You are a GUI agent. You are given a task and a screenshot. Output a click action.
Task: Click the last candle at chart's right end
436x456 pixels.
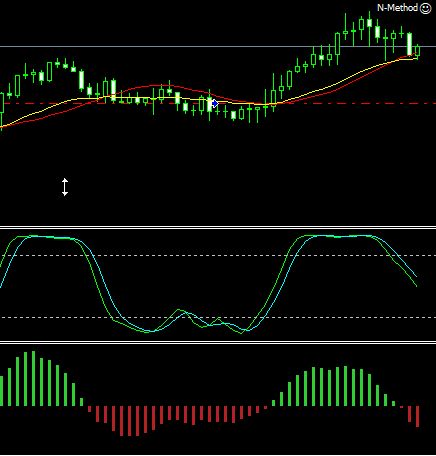point(418,51)
